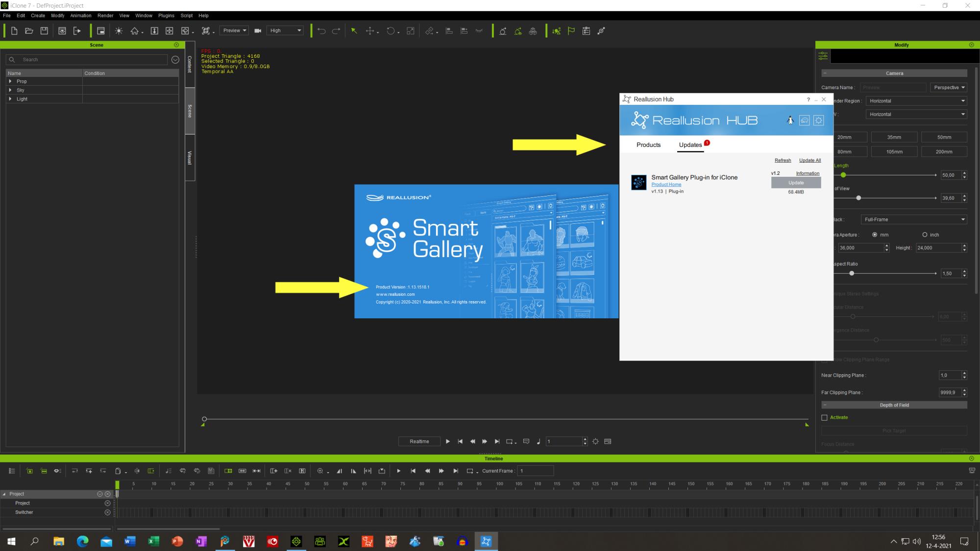Expand the Sky tree node

(10, 90)
